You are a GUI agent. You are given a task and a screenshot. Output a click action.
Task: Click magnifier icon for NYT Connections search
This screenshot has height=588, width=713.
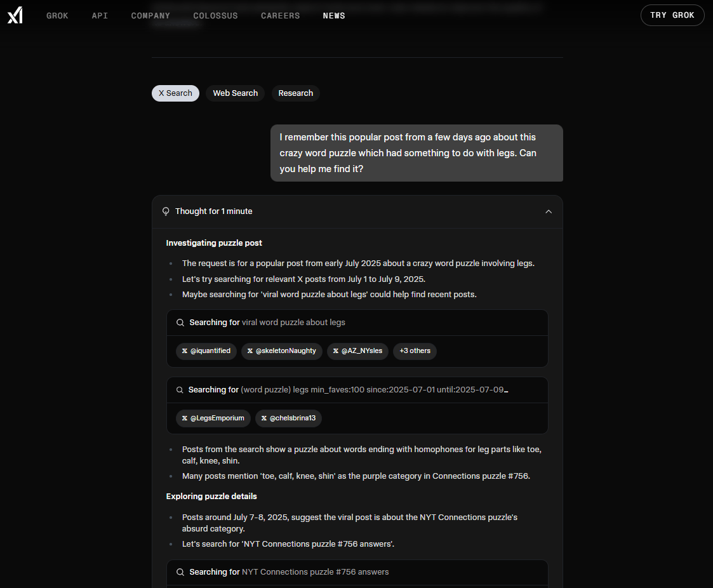(x=180, y=572)
